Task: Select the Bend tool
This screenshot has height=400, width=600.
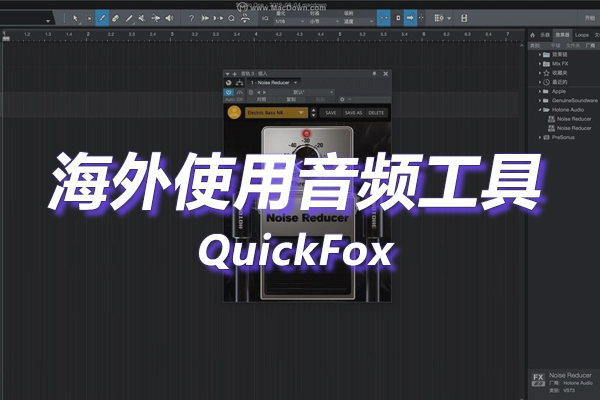Action: pyautogui.click(x=155, y=18)
